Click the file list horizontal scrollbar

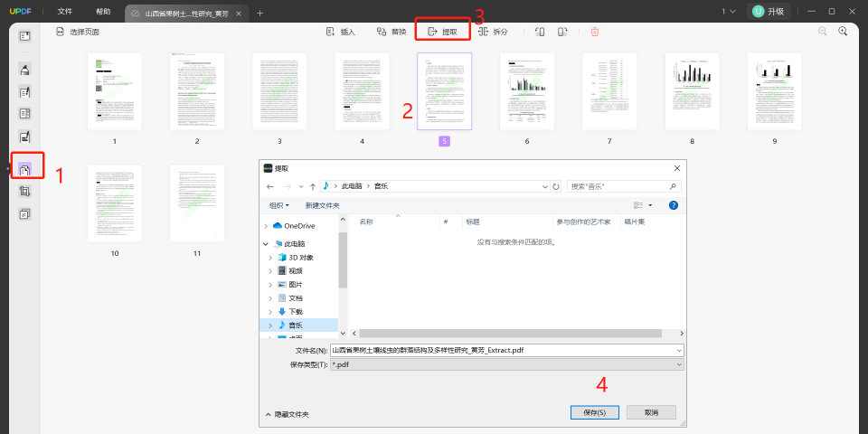(x=510, y=334)
